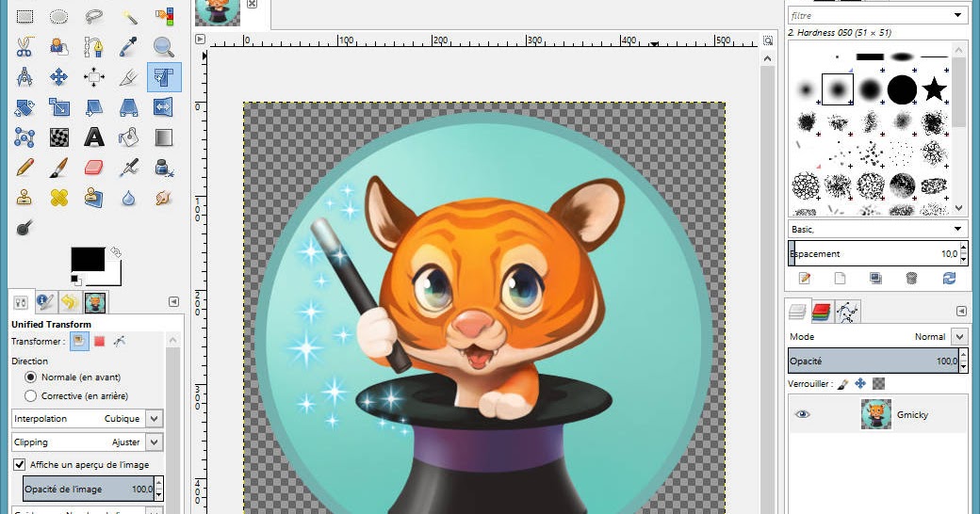Select the Eraser tool
The height and width of the screenshot is (514, 980).
coord(93,168)
